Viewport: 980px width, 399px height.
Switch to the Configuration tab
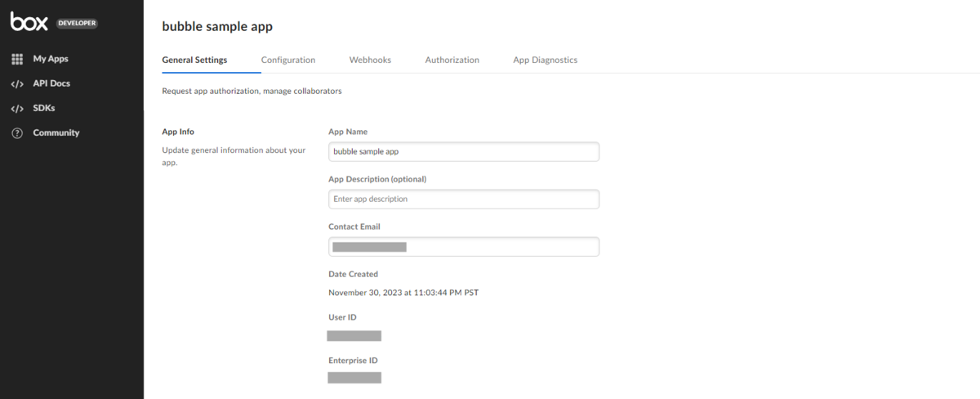click(x=288, y=60)
